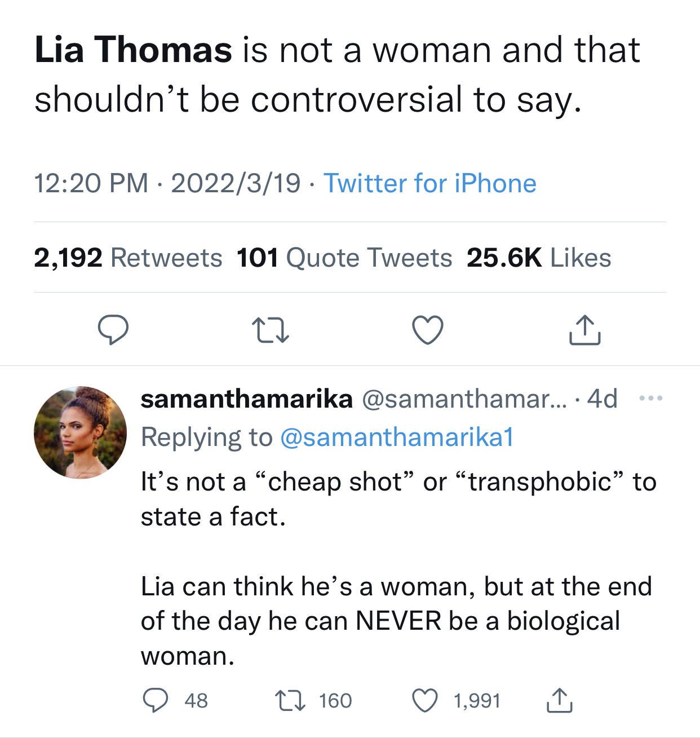Like the reply showing 1,991 likes
The height and width of the screenshot is (738, 700).
427,700
